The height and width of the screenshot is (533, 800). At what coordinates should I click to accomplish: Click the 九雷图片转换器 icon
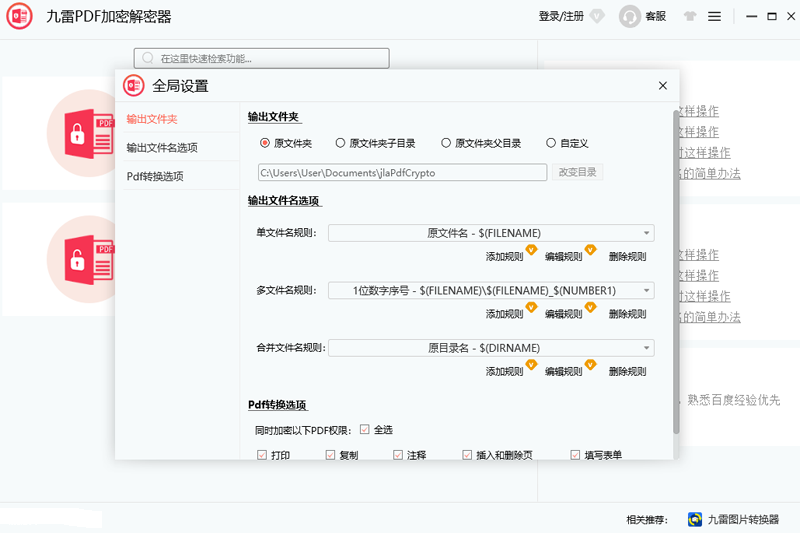tap(695, 519)
